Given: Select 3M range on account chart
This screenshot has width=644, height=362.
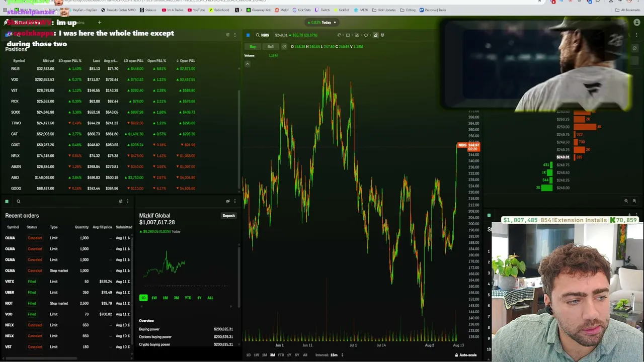Looking at the screenshot, I should point(176,298).
